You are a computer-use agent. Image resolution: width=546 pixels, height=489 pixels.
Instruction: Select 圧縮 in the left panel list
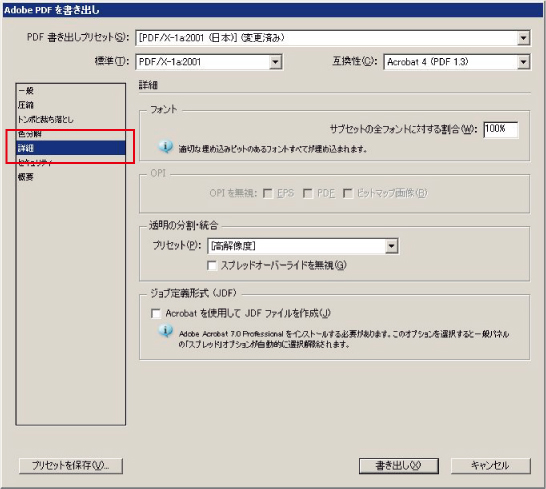[x=71, y=105]
